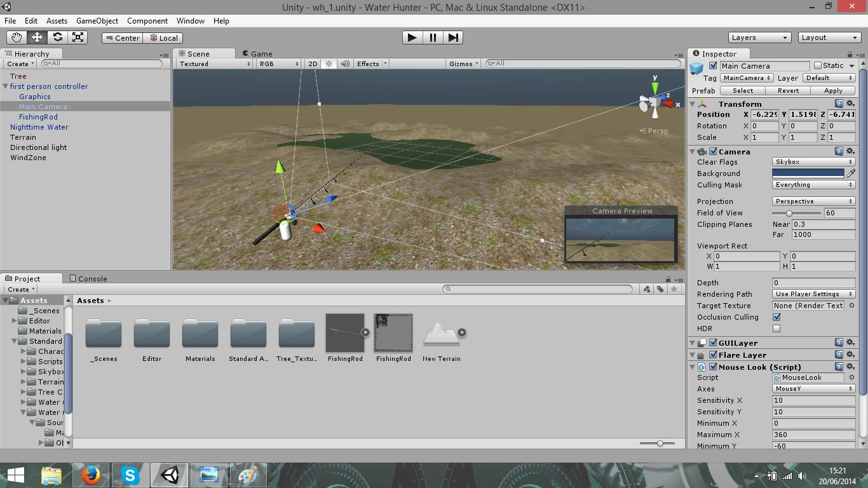Click the Background color swatch
The width and height of the screenshot is (868, 488).
pos(808,173)
